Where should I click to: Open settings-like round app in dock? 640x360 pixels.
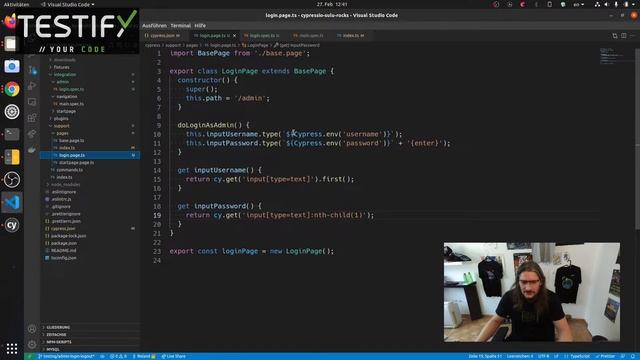(12, 111)
